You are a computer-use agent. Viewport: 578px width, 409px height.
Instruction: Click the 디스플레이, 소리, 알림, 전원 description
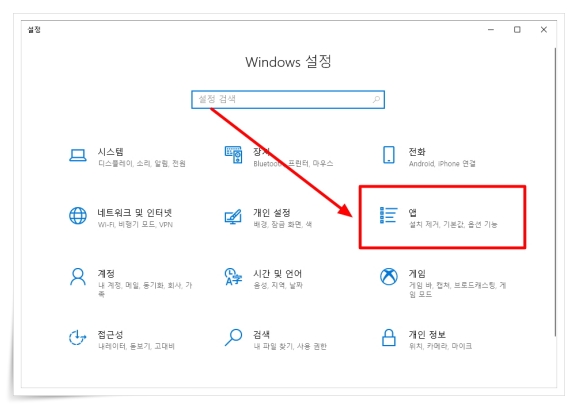[142, 163]
